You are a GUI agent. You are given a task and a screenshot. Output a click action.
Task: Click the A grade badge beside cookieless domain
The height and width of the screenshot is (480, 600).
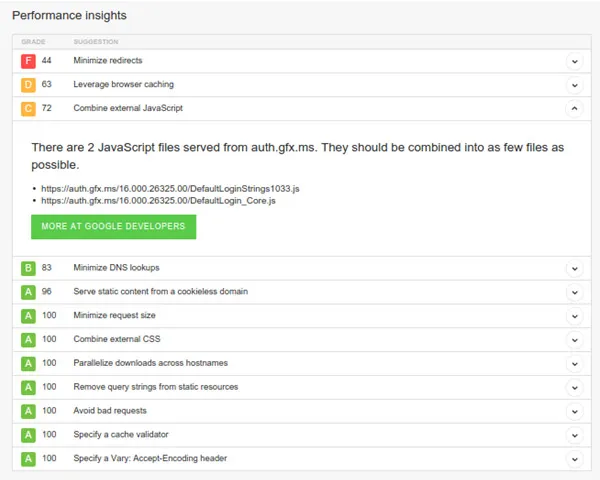(x=28, y=292)
